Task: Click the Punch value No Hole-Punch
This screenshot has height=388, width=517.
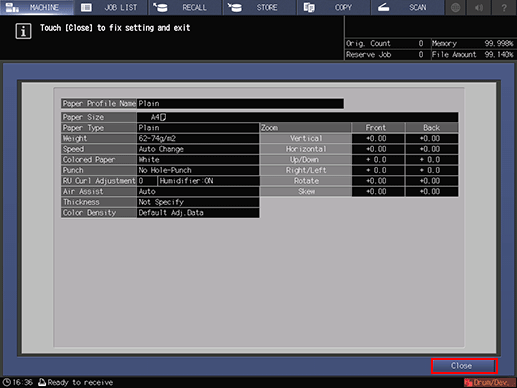Action: click(x=198, y=170)
